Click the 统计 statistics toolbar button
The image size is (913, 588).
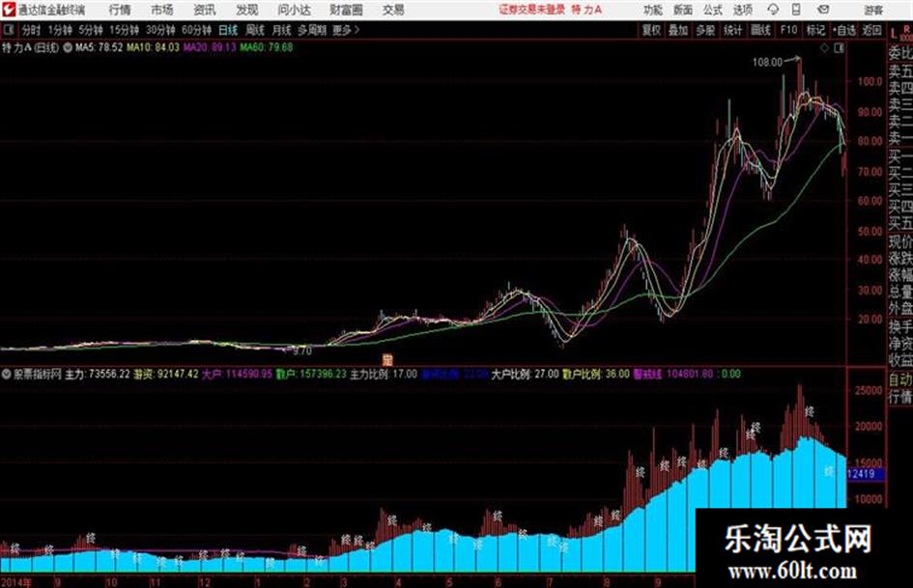[x=733, y=30]
